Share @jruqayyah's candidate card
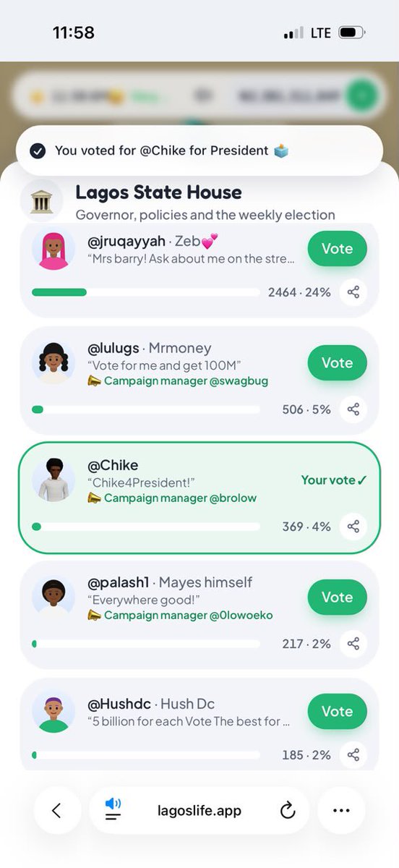399x868 pixels. (x=353, y=292)
